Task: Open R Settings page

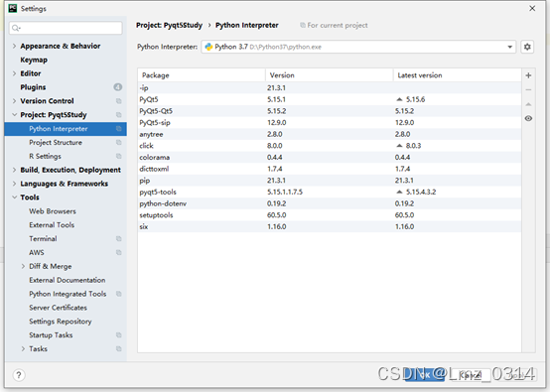Action: tap(45, 156)
